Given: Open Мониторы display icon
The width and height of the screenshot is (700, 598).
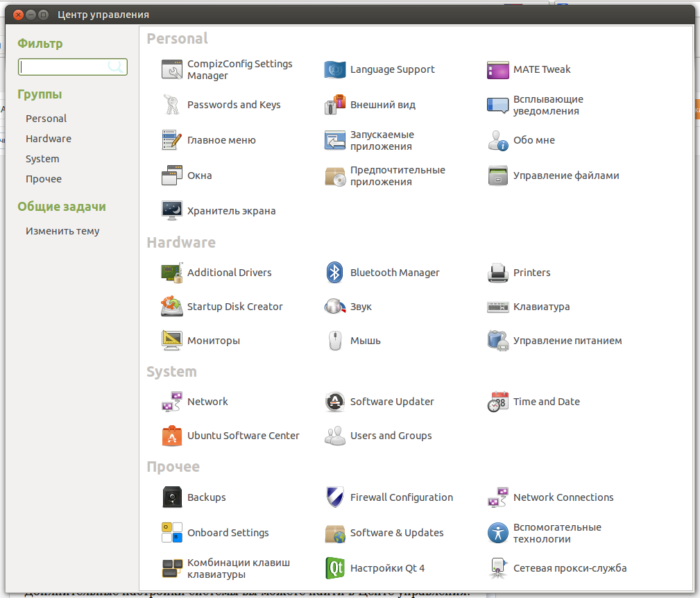Looking at the screenshot, I should pyautogui.click(x=172, y=341).
